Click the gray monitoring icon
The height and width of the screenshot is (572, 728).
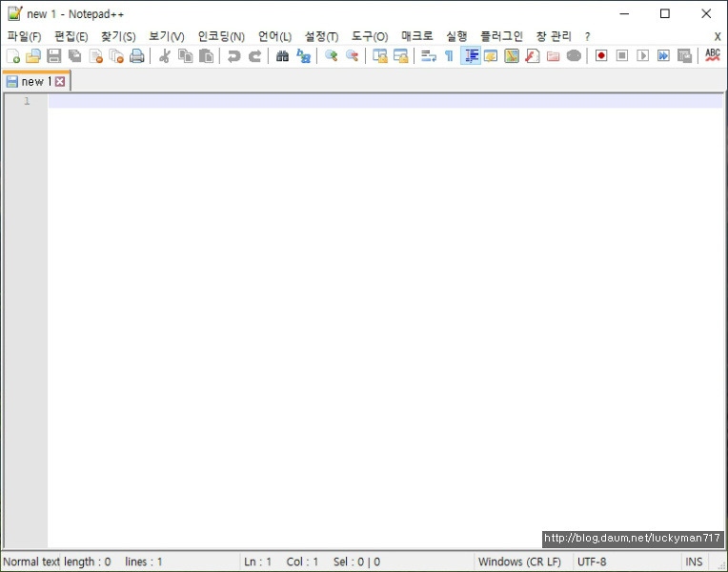(574, 55)
